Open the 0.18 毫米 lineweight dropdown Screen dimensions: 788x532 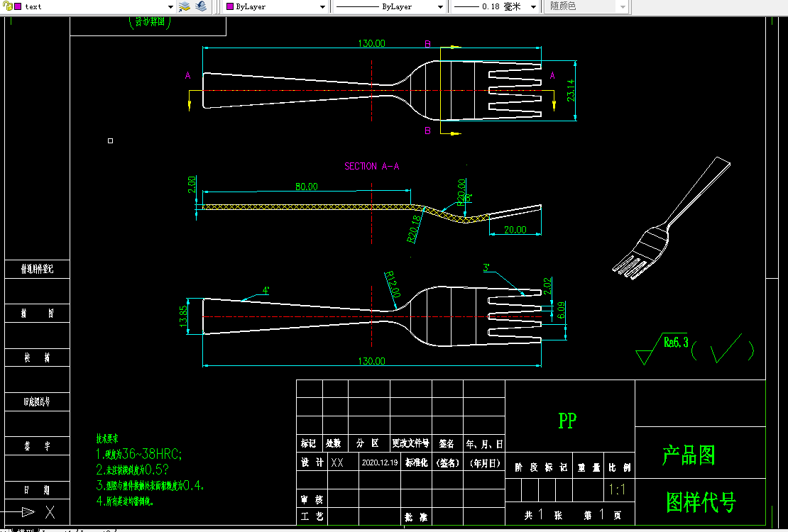pyautogui.click(x=495, y=7)
